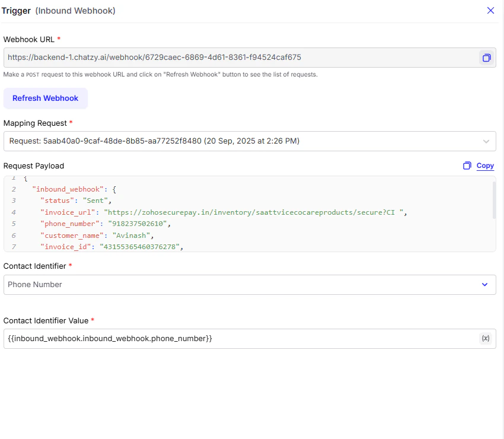Screen dimensions: 504x439
Task: Open the Mapping Request dropdown
Action: (x=250, y=141)
